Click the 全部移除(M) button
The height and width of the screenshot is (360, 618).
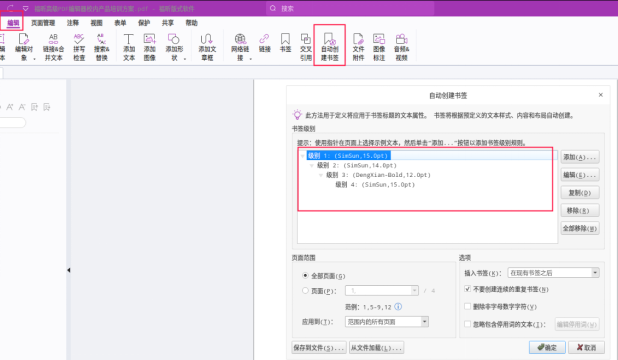(580, 228)
